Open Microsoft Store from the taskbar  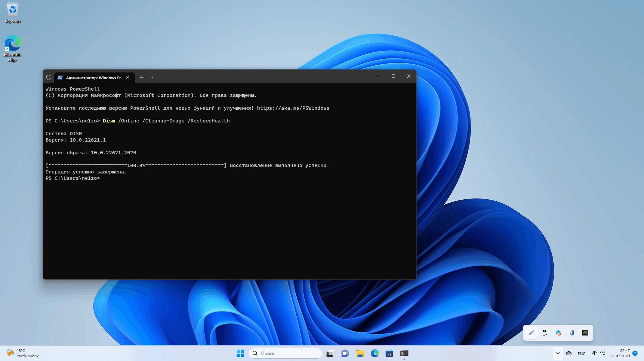click(389, 353)
